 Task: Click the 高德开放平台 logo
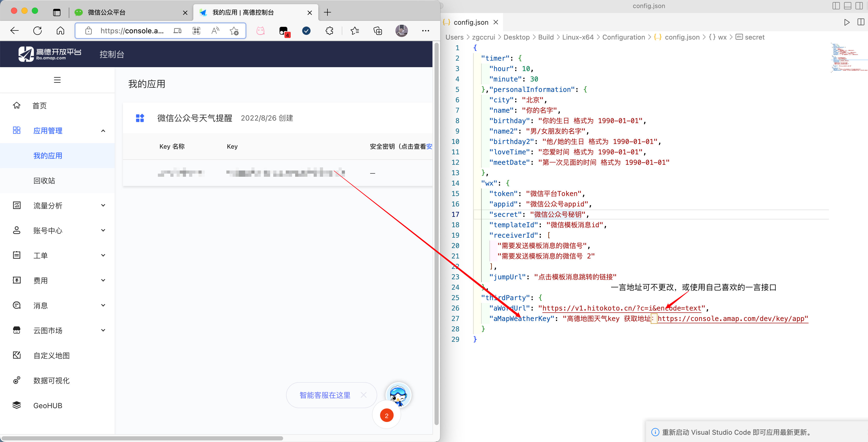pos(50,54)
